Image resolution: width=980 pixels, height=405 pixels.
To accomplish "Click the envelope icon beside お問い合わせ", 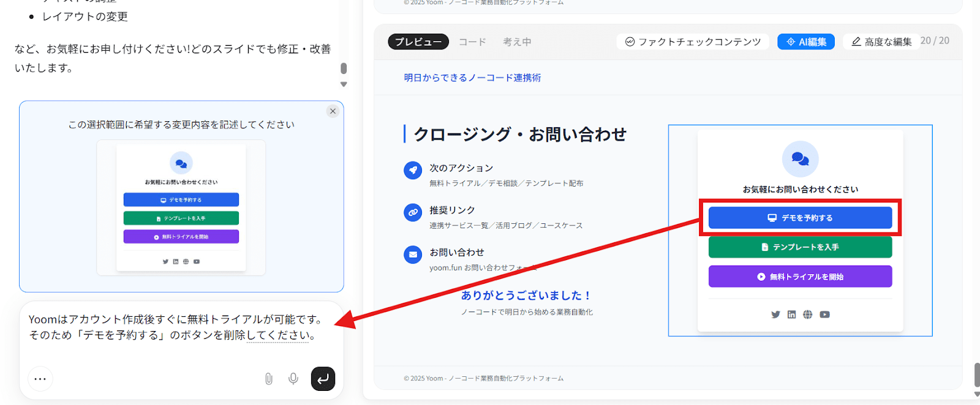I will click(413, 255).
